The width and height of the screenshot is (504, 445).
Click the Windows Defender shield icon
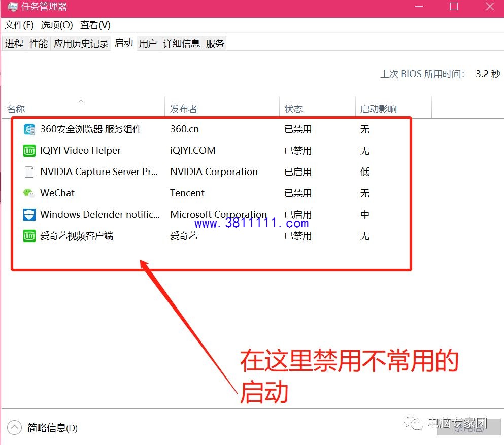point(29,214)
